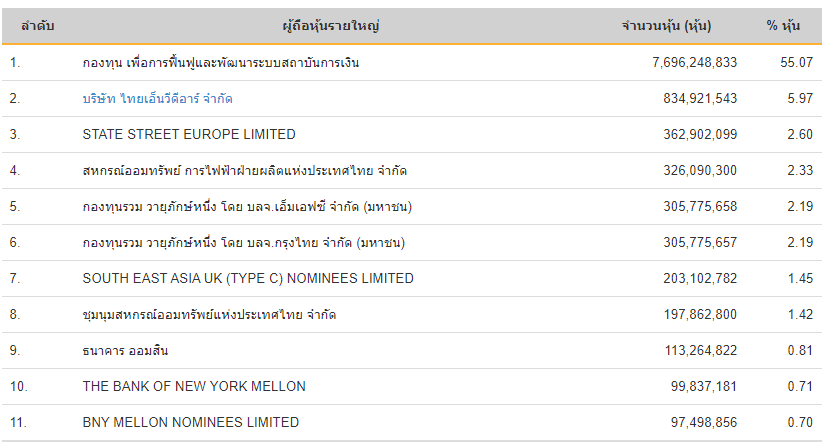Screen dimensions: 826x442
Task: Click the ผู้ถือหุ้นรายใหญ่ column header
Action: click(331, 26)
